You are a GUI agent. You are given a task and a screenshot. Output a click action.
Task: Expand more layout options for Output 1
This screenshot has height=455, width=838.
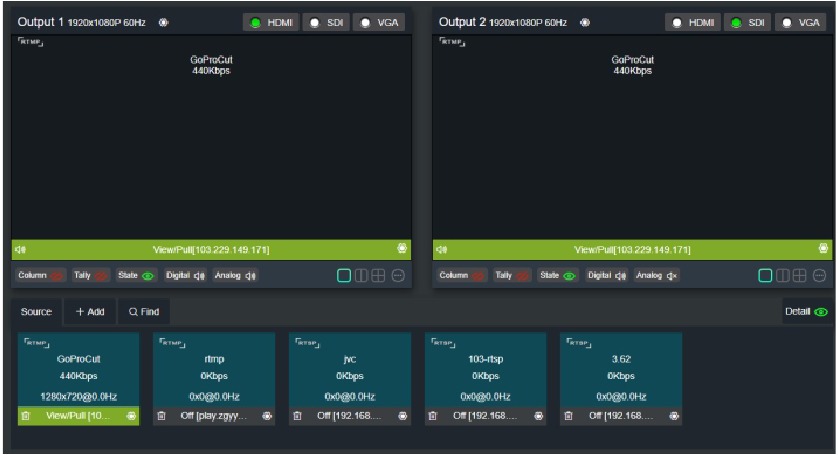pyautogui.click(x=398, y=276)
